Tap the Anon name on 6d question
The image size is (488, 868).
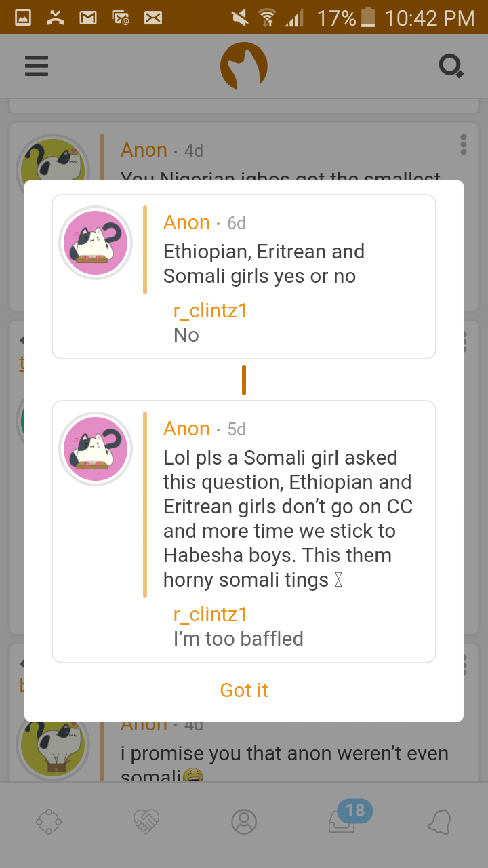[x=186, y=222]
